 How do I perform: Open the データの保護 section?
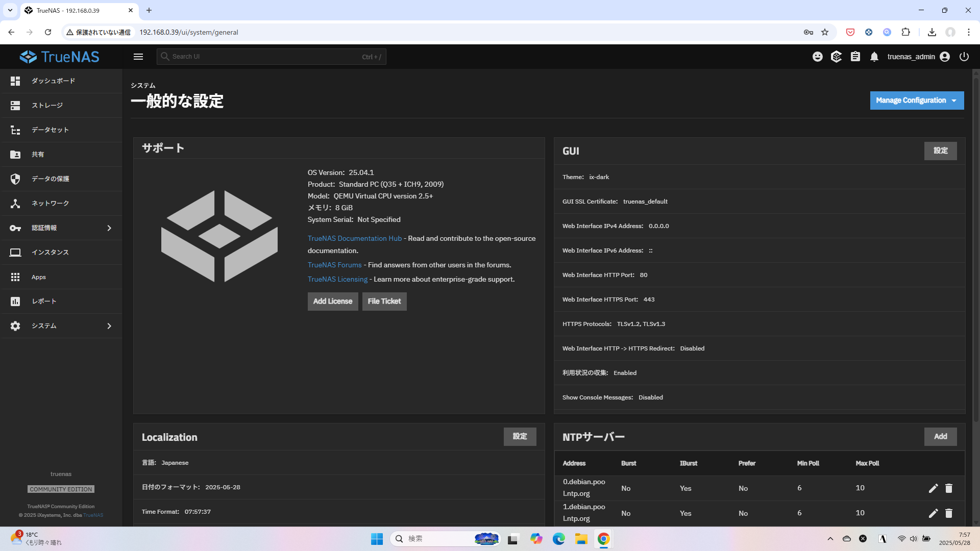[61, 179]
